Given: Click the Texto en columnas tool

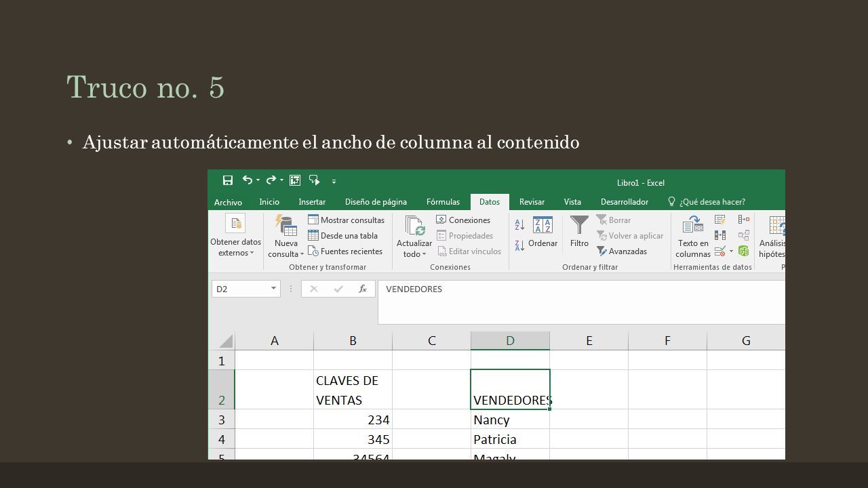Looking at the screenshot, I should 693,237.
